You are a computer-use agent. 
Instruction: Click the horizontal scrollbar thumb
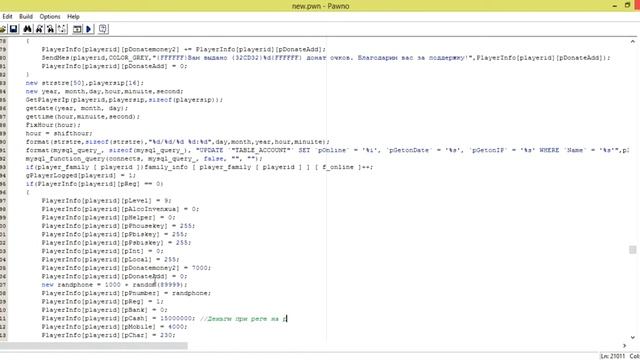pyautogui.click(x=94, y=346)
